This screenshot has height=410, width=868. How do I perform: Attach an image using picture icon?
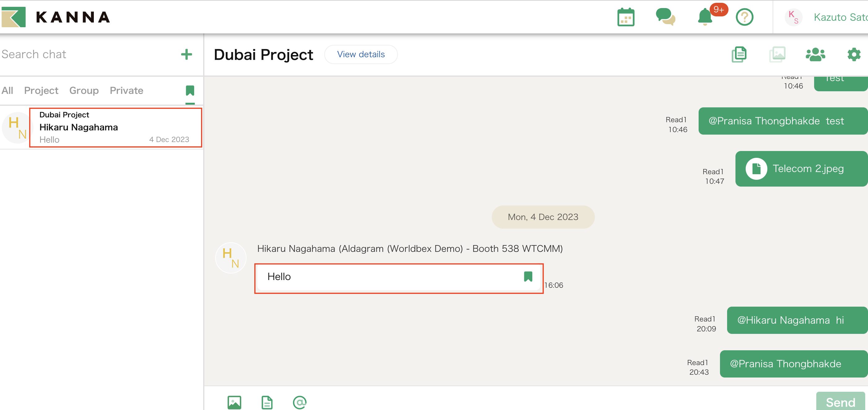[234, 402]
